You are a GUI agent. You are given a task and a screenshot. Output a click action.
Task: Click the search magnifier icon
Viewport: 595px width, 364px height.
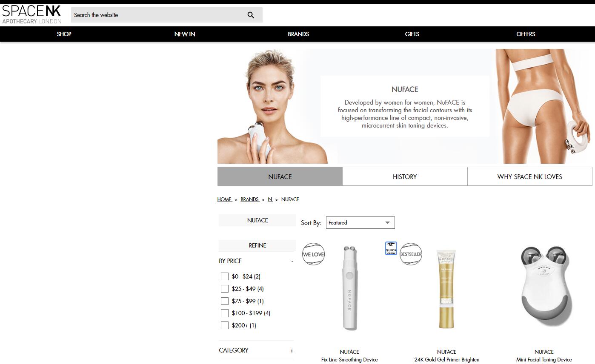[x=251, y=15]
